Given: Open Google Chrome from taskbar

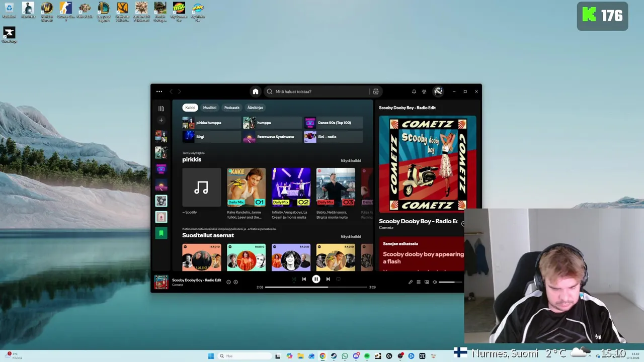Looking at the screenshot, I should [323, 356].
